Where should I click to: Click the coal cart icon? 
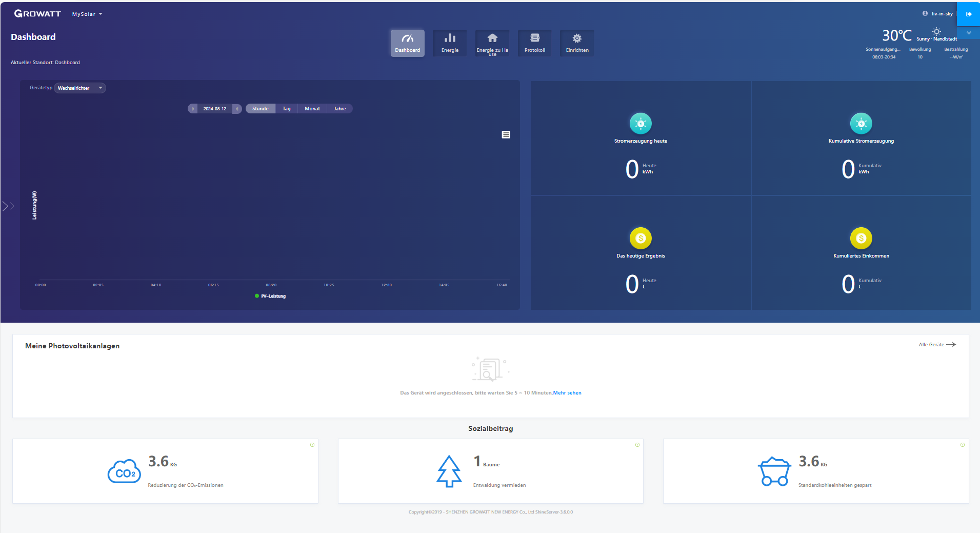[774, 471]
